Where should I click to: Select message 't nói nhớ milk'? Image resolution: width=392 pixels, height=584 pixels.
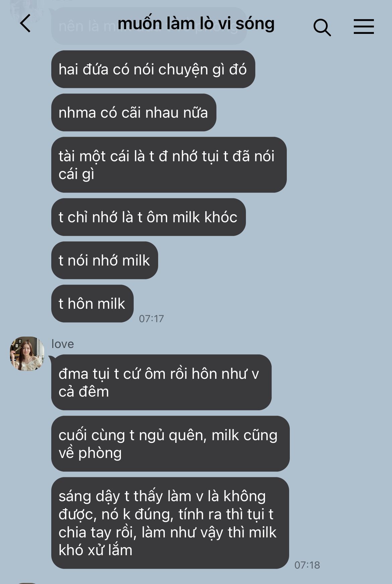pyautogui.click(x=105, y=260)
